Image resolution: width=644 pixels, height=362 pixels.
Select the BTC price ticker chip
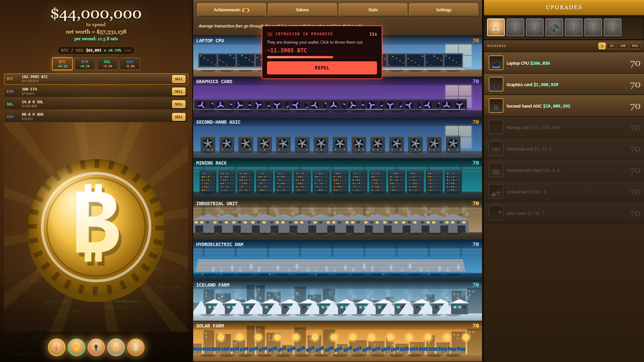tap(62, 64)
